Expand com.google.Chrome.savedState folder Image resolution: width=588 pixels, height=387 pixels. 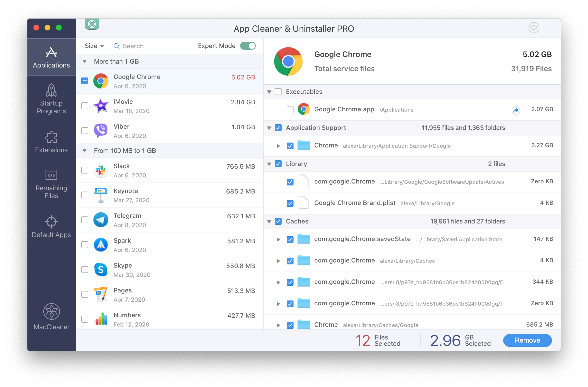(x=277, y=239)
